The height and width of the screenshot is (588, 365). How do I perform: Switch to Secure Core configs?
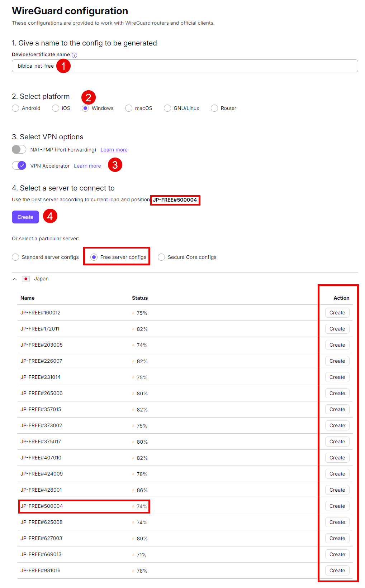pos(161,257)
